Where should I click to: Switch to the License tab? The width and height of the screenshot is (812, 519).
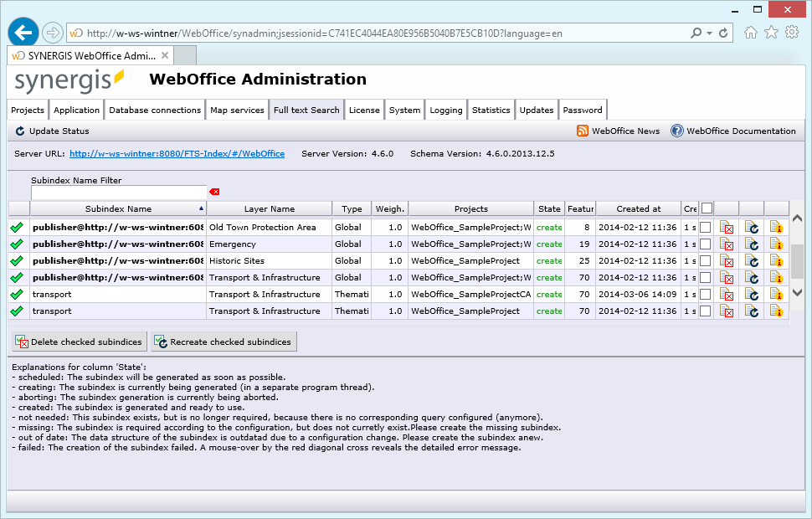coord(363,110)
